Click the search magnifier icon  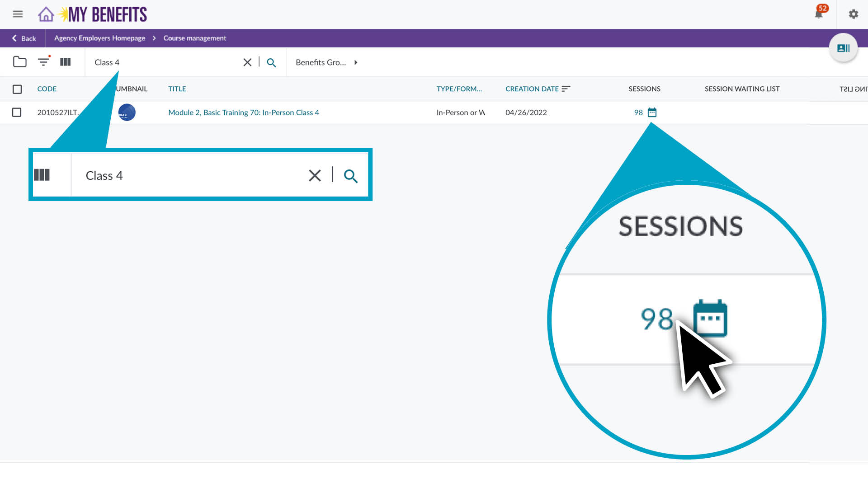click(271, 62)
